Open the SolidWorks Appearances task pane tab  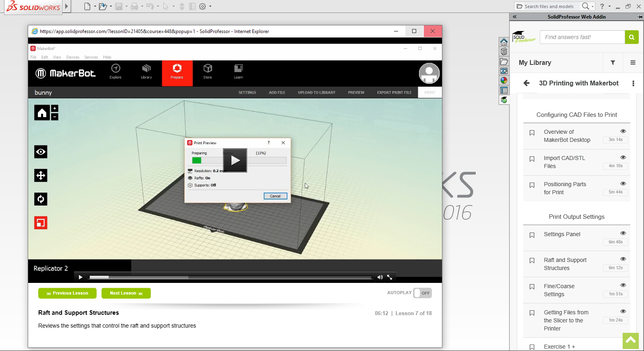(504, 80)
